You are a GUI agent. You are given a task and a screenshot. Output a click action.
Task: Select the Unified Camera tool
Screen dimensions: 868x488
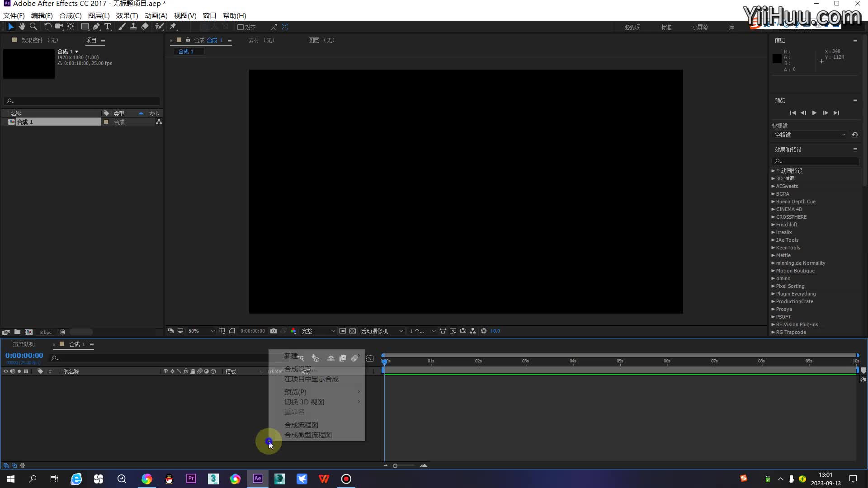(59, 27)
